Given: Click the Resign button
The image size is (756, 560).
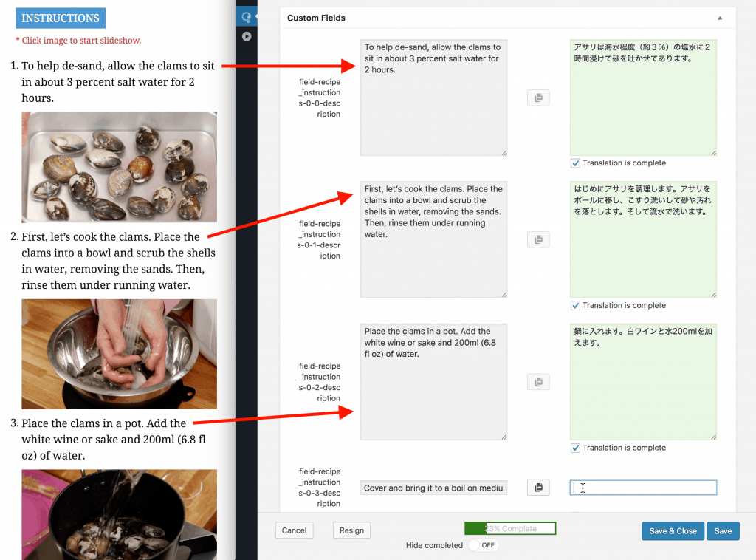Looking at the screenshot, I should 351,530.
